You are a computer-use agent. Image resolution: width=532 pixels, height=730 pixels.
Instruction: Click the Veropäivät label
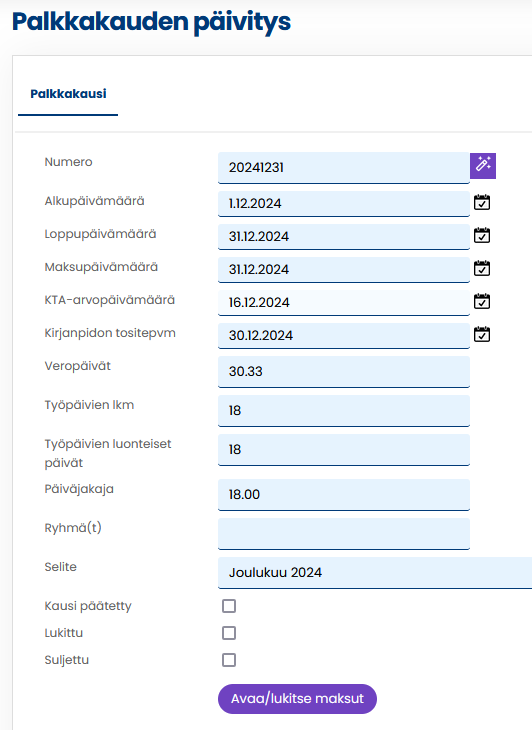78,366
